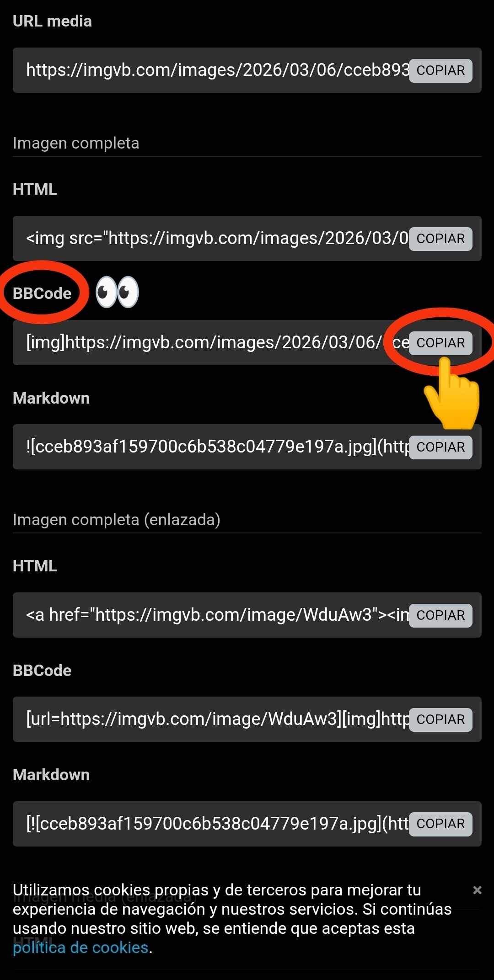The height and width of the screenshot is (980, 494).
Task: Copy the full image HTML code
Action: 440,239
